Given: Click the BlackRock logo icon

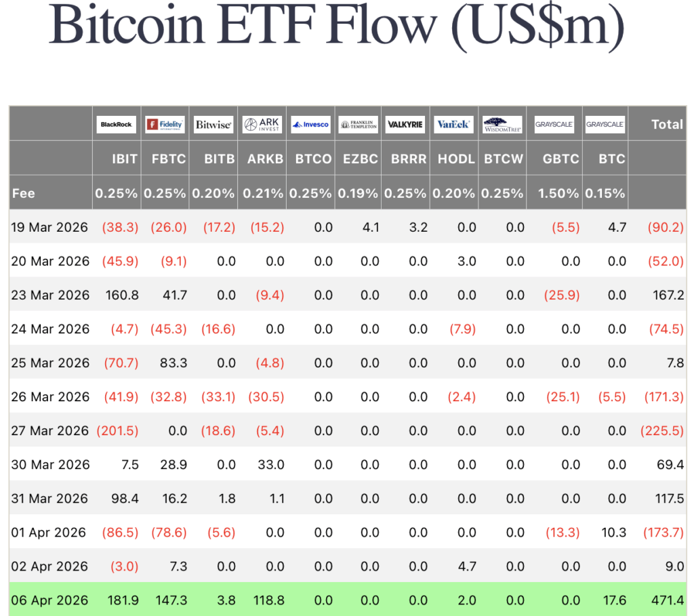Looking at the screenshot, I should pyautogui.click(x=116, y=124).
